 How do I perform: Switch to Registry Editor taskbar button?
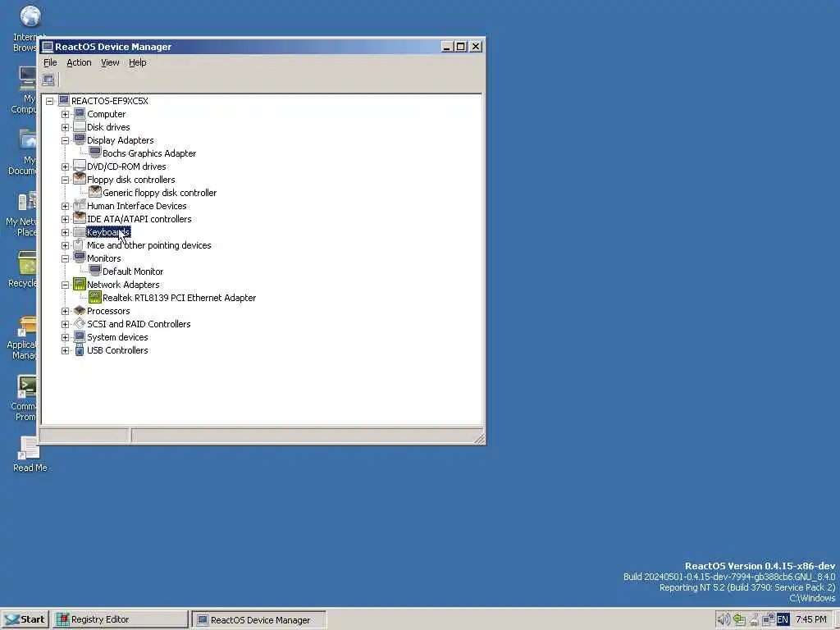tap(121, 619)
